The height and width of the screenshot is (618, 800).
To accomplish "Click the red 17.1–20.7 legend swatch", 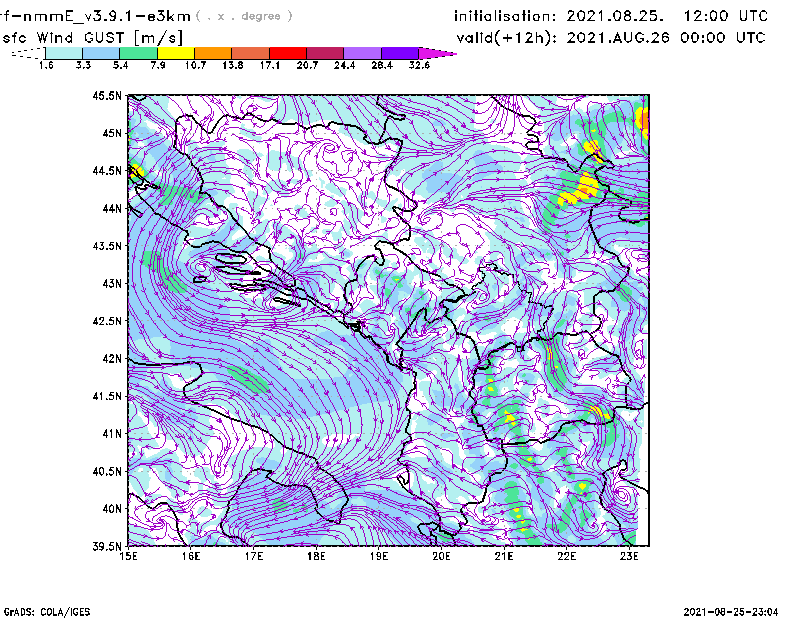I will coord(288,53).
